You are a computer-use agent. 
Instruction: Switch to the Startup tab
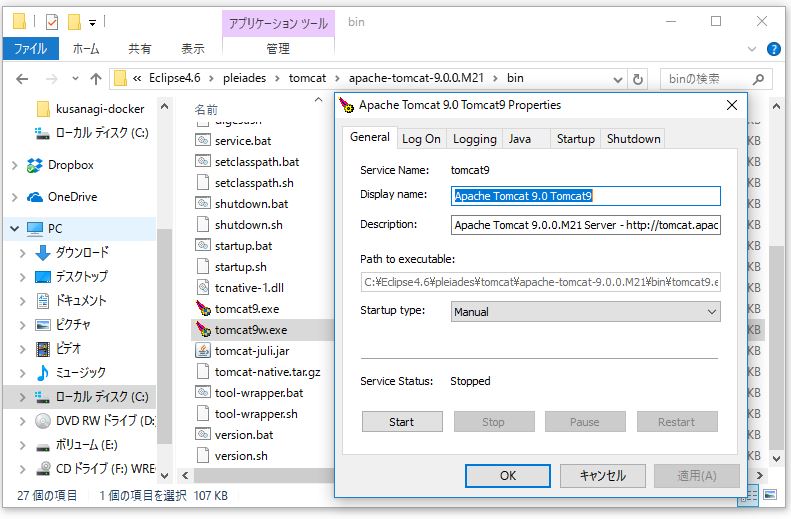pos(576,139)
